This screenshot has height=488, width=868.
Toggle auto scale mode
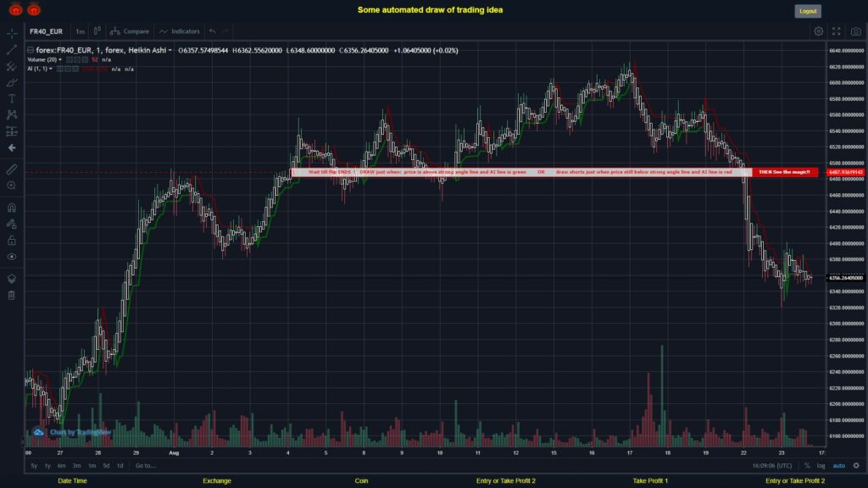coord(838,466)
